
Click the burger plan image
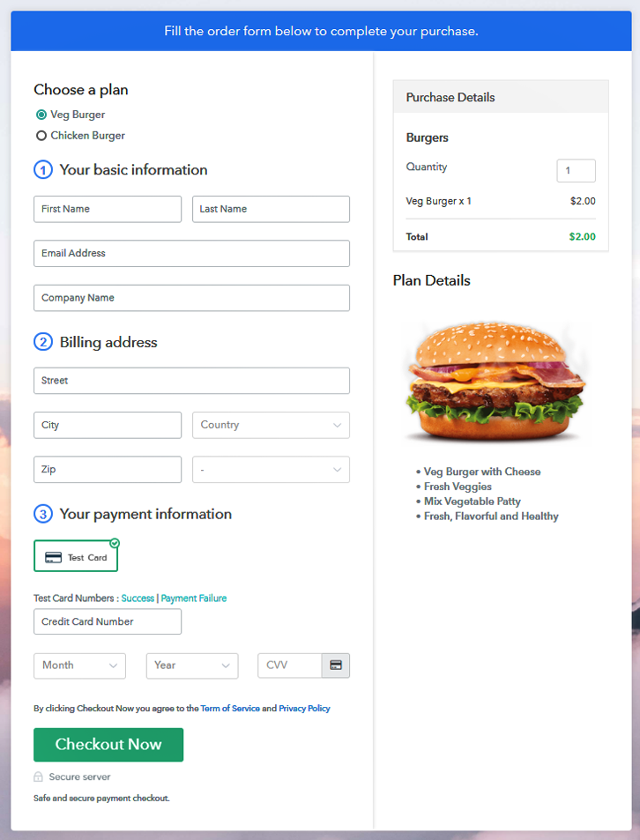coord(495,382)
